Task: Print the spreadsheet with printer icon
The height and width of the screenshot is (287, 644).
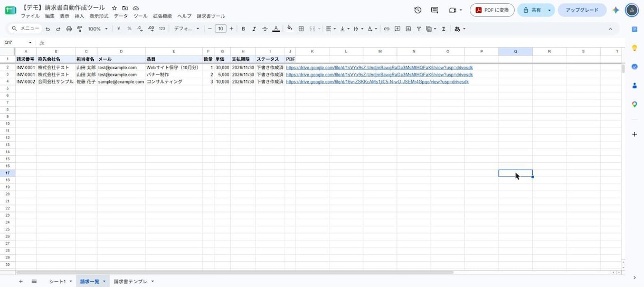Action: (69, 29)
